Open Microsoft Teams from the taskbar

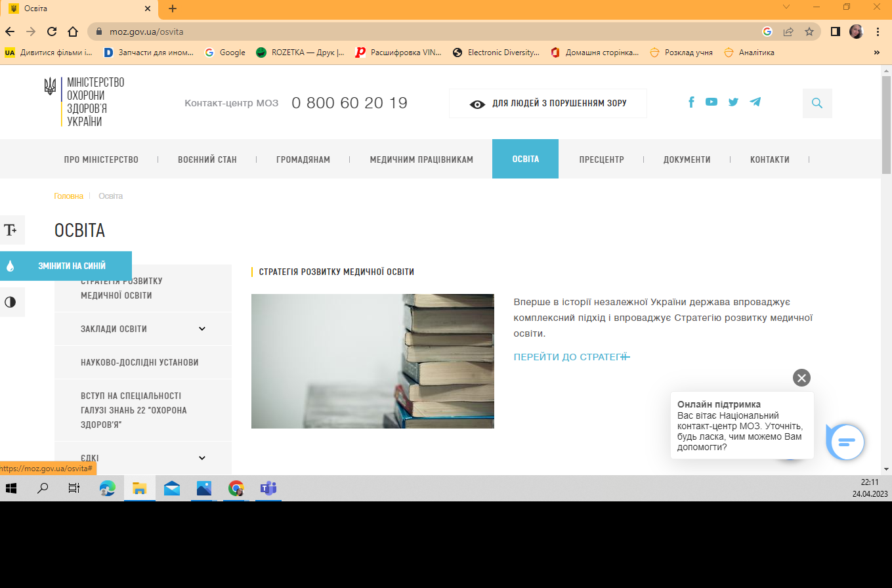click(268, 488)
